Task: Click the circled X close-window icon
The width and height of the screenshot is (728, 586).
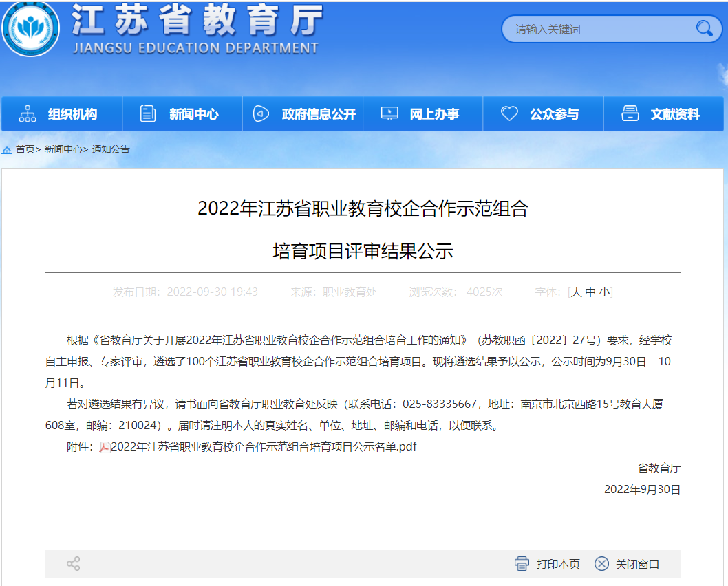Action: (601, 564)
